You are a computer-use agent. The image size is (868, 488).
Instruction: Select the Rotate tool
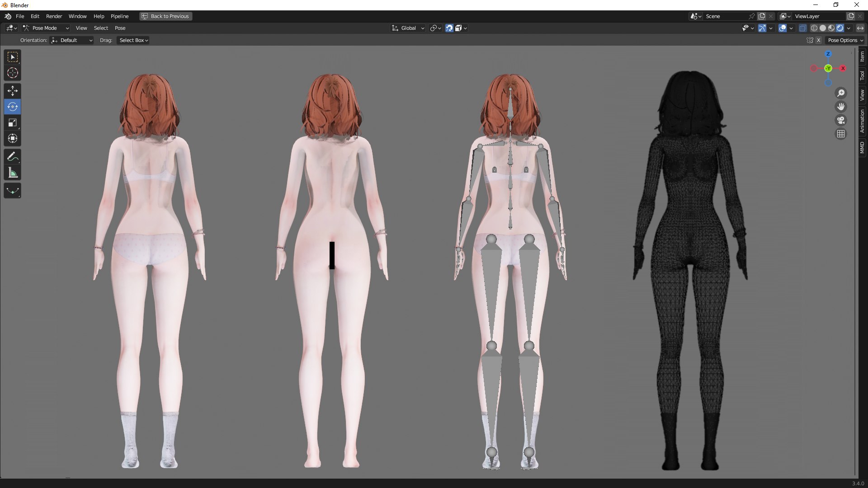click(12, 107)
